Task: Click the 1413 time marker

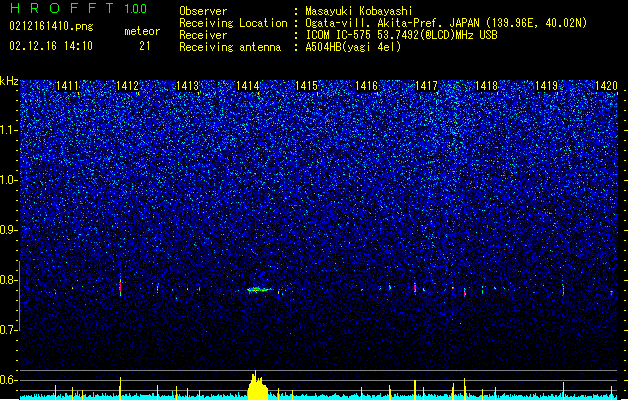Action: [x=187, y=86]
